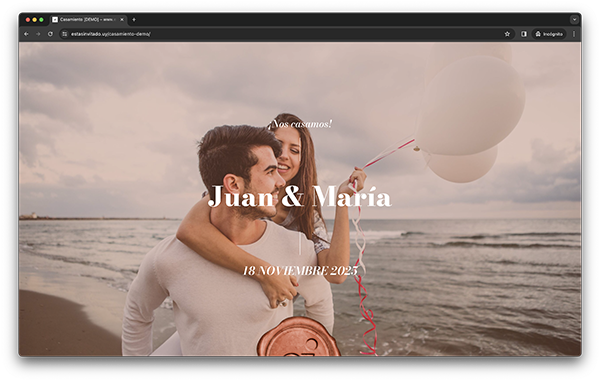The image size is (600, 381).
Task: Click the 18 NOVIEMBRE 2025 date text
Action: point(300,271)
